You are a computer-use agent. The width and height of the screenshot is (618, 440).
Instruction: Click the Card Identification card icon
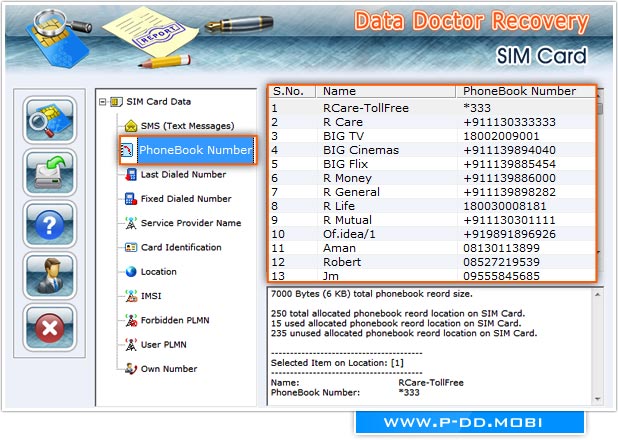(x=131, y=247)
